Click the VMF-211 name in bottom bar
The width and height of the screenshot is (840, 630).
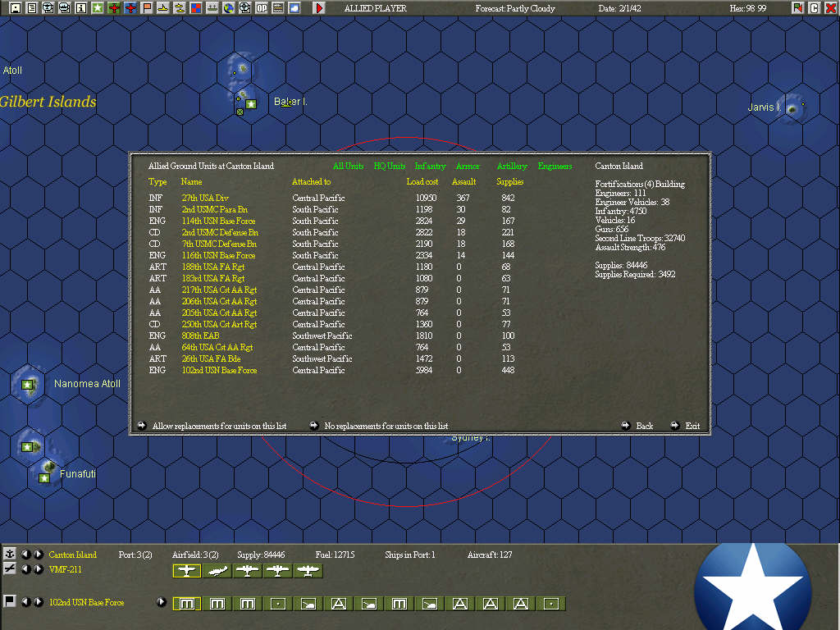point(66,569)
